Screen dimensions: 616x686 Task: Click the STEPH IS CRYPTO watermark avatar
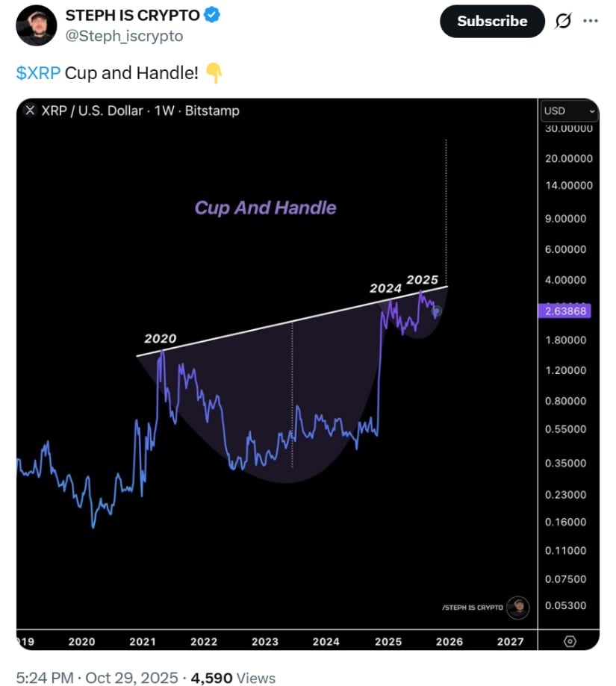[517, 607]
